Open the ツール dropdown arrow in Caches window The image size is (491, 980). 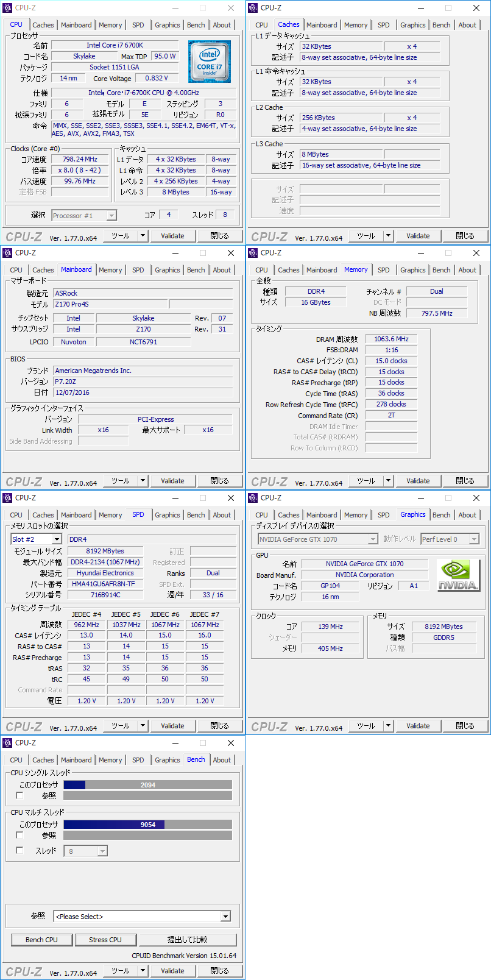coord(388,236)
